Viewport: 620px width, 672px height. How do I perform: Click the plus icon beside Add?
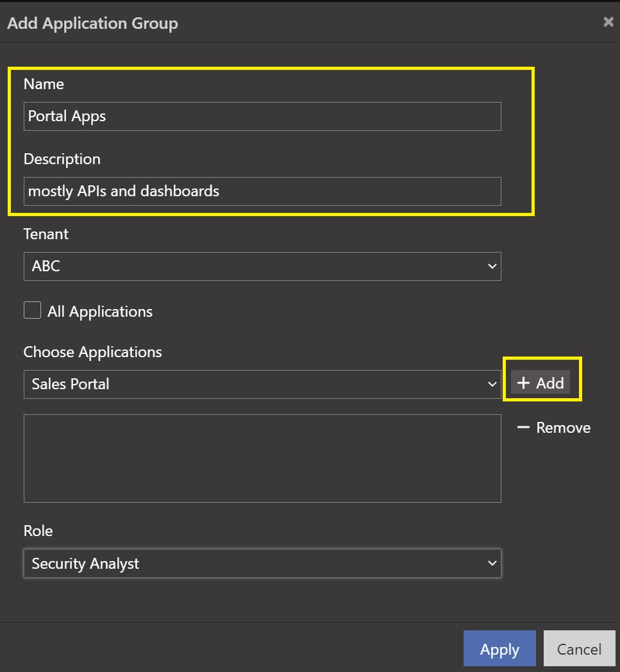524,383
